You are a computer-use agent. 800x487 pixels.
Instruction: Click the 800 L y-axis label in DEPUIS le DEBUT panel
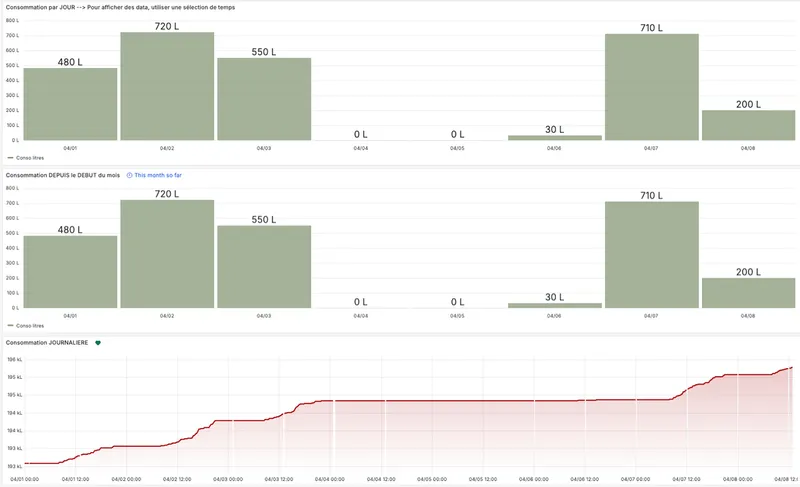[x=12, y=188]
